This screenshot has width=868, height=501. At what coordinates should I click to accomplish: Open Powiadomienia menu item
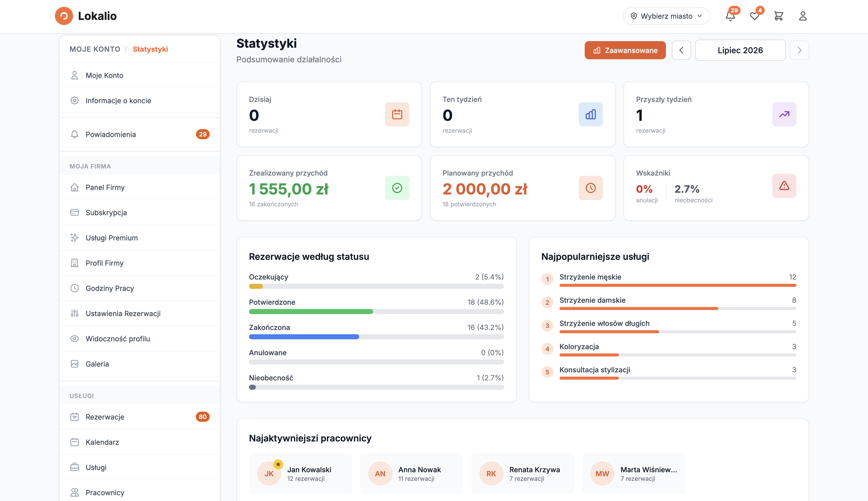click(140, 134)
